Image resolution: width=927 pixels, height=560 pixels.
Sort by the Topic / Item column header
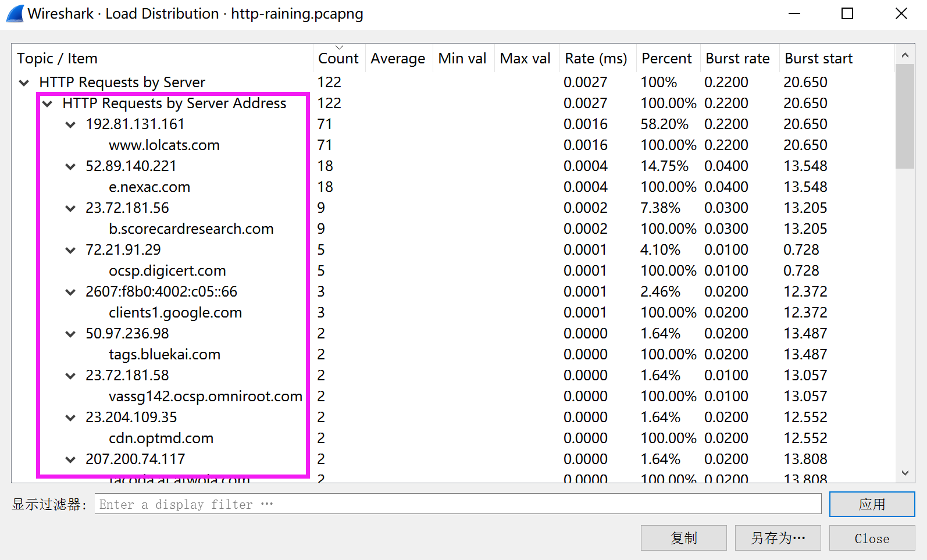(162, 58)
